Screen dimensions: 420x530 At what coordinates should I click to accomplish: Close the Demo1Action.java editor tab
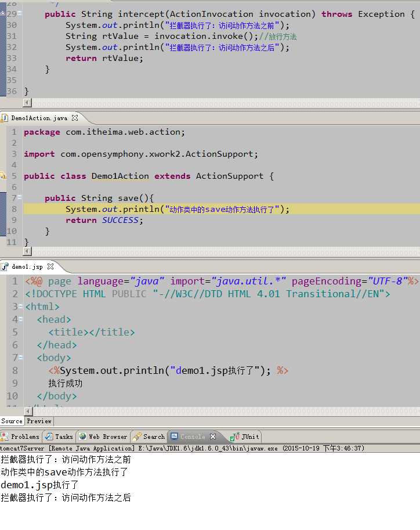(x=75, y=118)
